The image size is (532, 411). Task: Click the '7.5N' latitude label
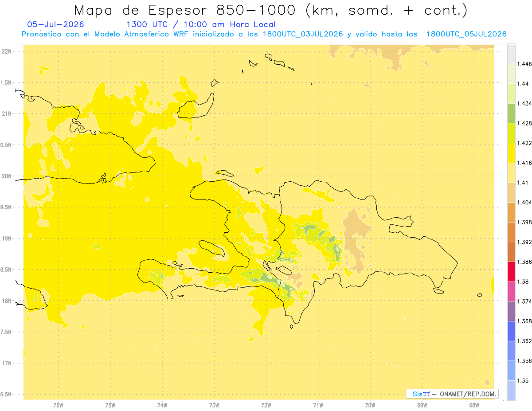click(x=7, y=332)
